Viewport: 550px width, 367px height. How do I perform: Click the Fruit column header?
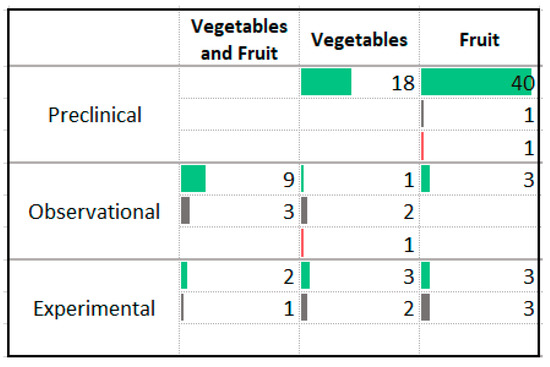click(479, 39)
